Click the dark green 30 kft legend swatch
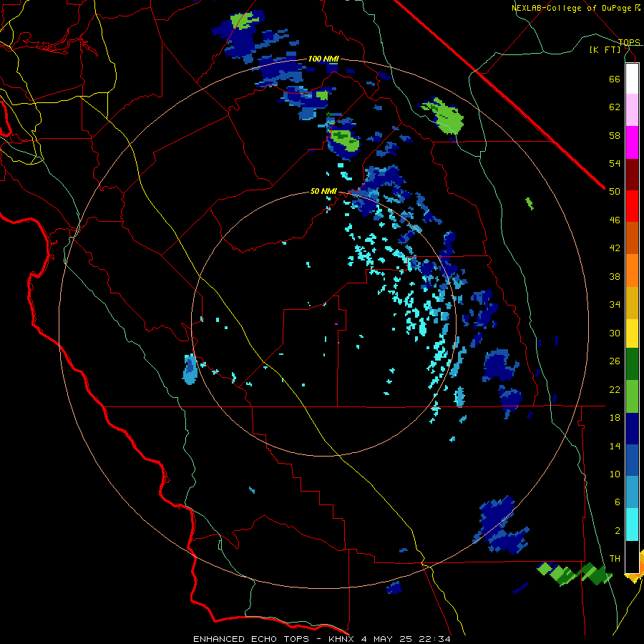Screen dimensions: 644x644 [632, 364]
